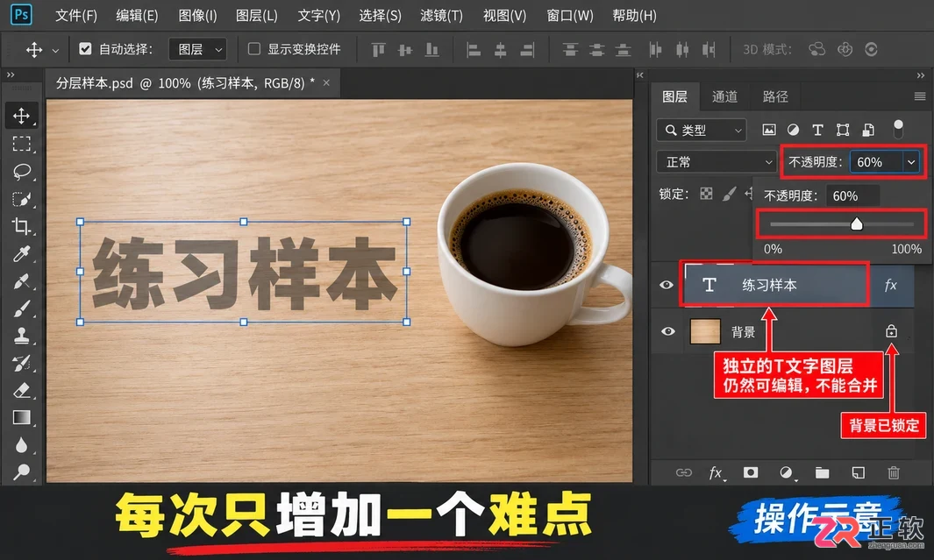This screenshot has width=934, height=560.
Task: Click the opacity slider handle
Action: click(857, 224)
